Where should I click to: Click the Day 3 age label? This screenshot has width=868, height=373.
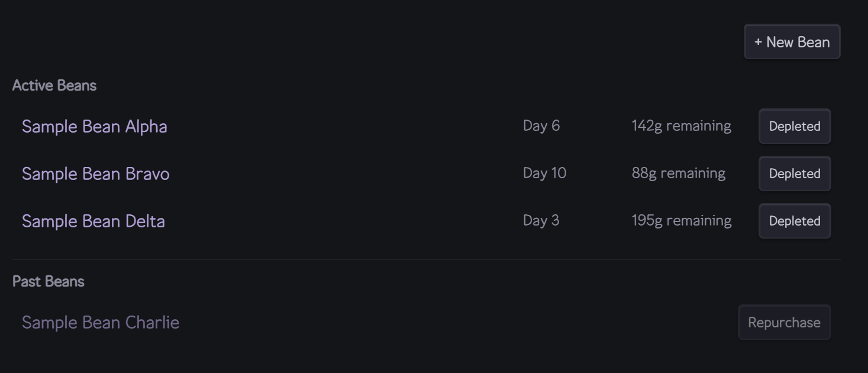(x=541, y=221)
